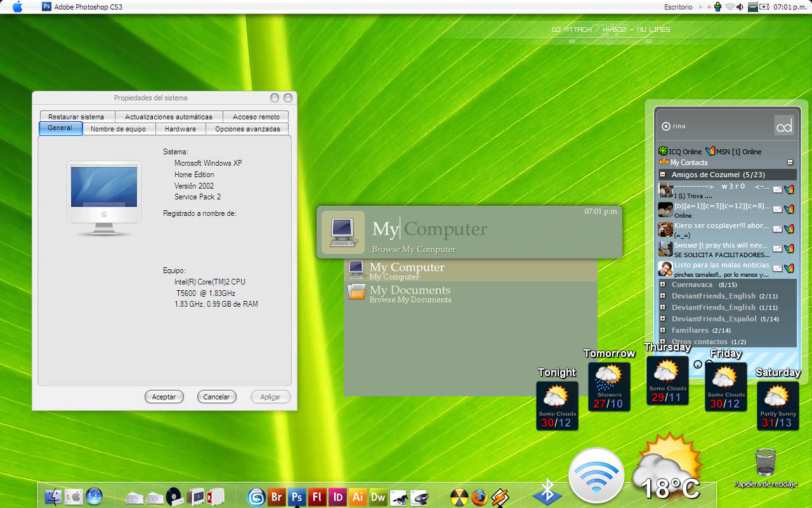Open the Apple logo menu in the top bar

(x=17, y=7)
